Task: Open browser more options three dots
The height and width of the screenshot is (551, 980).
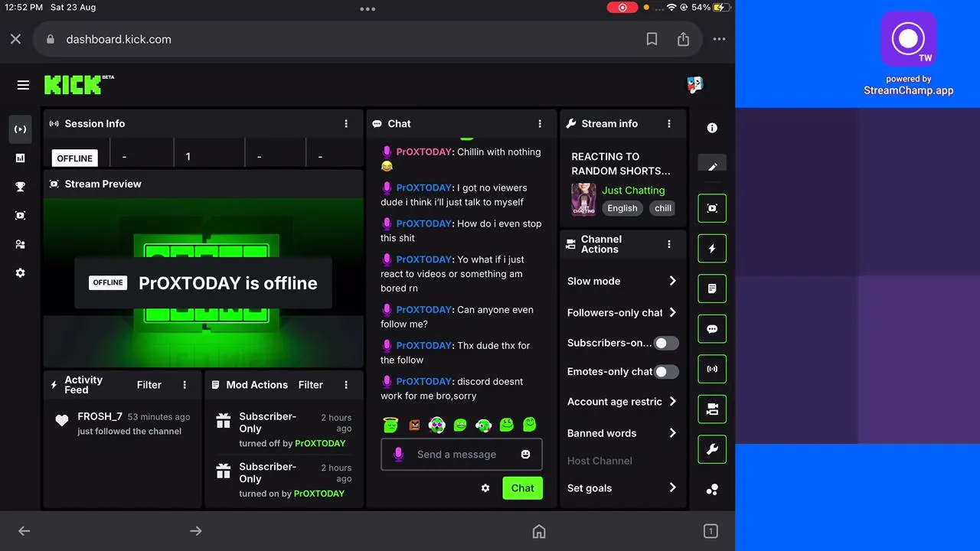Action: pyautogui.click(x=719, y=39)
